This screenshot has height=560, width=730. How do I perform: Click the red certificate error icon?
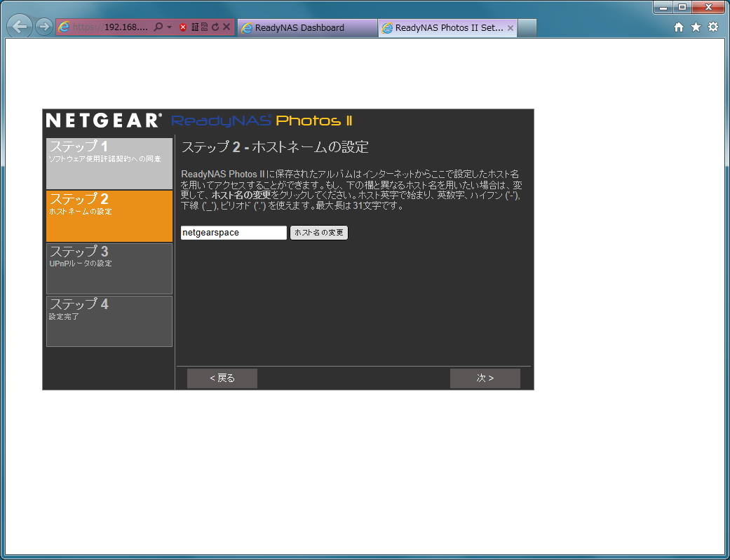pyautogui.click(x=183, y=27)
